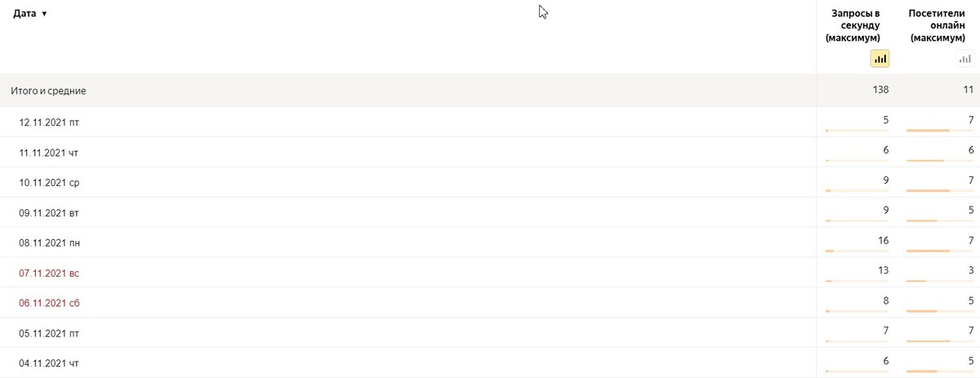Click the Дата column header

[x=24, y=14]
